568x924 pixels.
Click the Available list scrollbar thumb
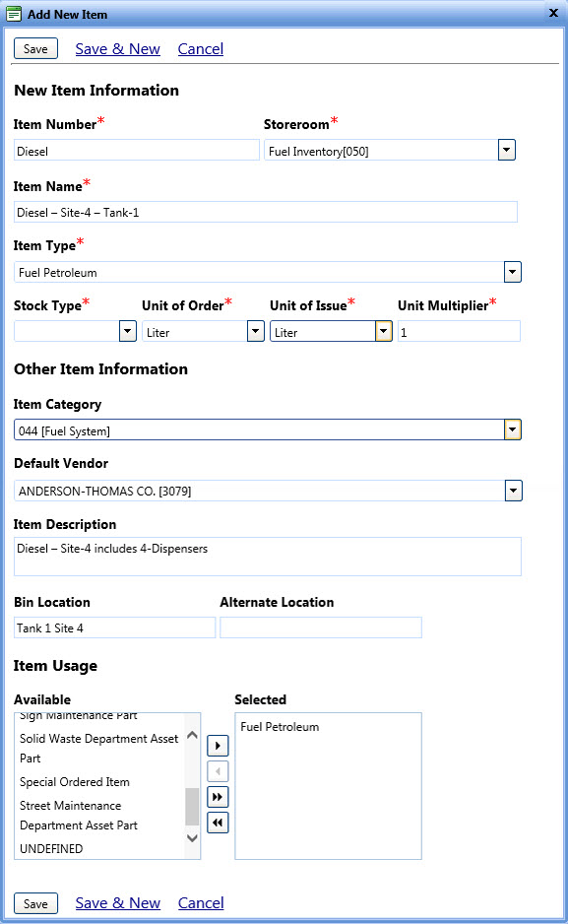[x=192, y=807]
